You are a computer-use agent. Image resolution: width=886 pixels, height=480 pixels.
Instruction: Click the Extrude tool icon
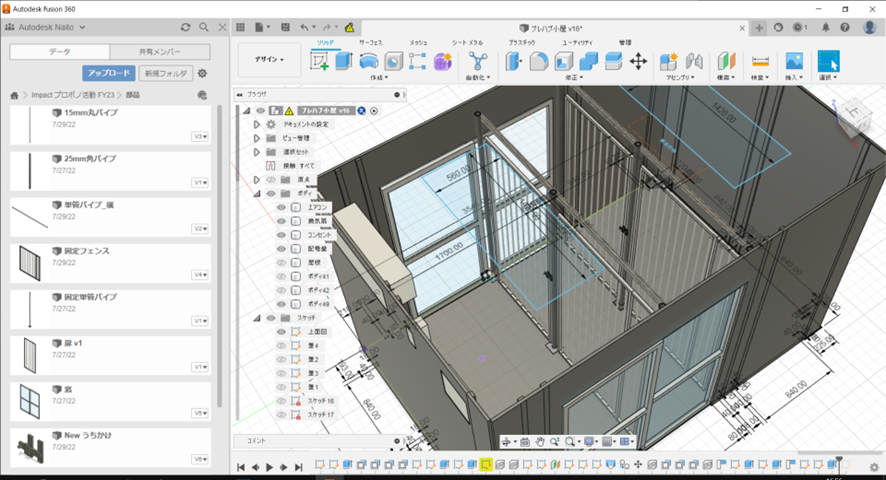click(x=344, y=61)
